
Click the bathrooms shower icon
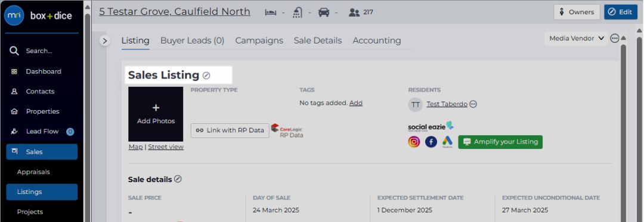click(297, 12)
